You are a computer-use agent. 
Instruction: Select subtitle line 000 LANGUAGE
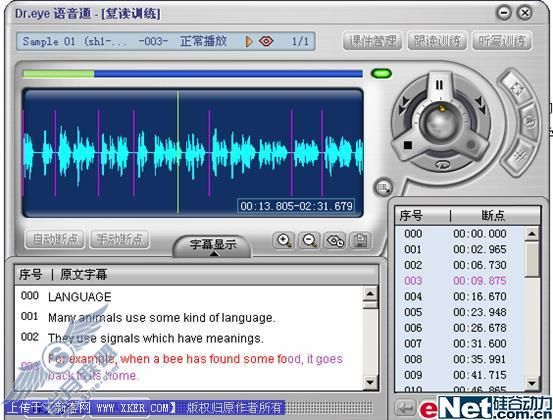(189, 297)
